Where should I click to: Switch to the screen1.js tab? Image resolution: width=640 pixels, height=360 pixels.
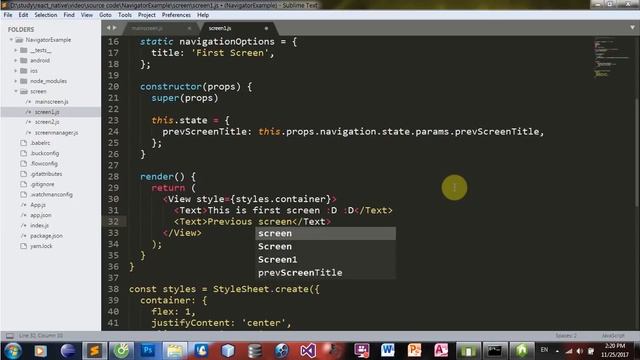pos(220,28)
